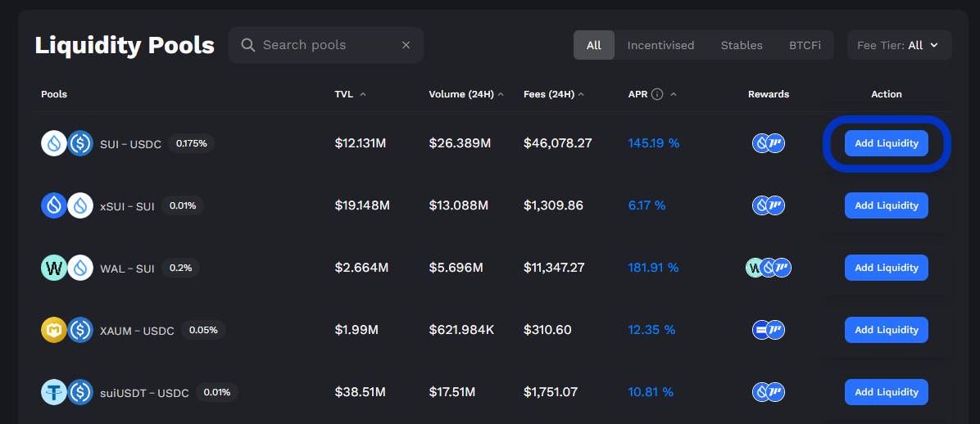980x424 pixels.
Task: Add Liquidity to SUI – USDC pool
Action: (886, 143)
